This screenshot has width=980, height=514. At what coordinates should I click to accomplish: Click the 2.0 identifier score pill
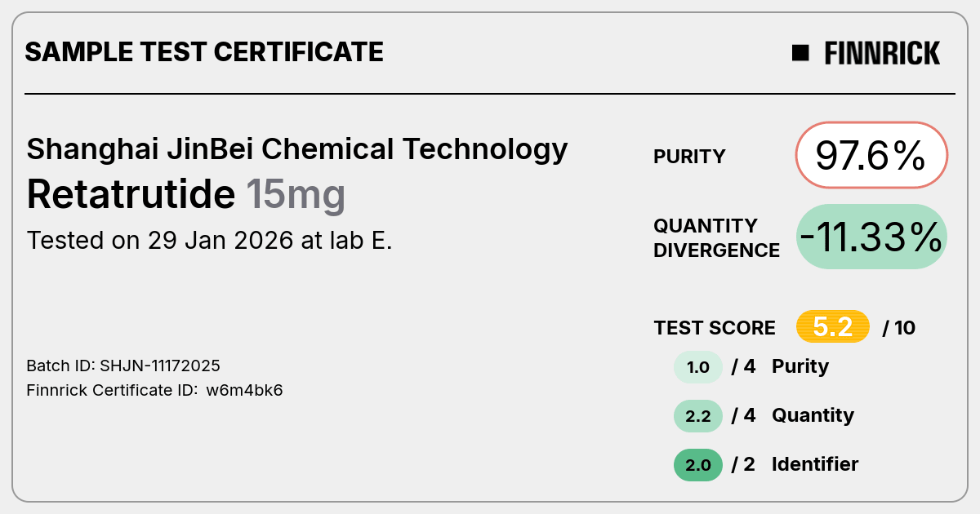point(698,465)
